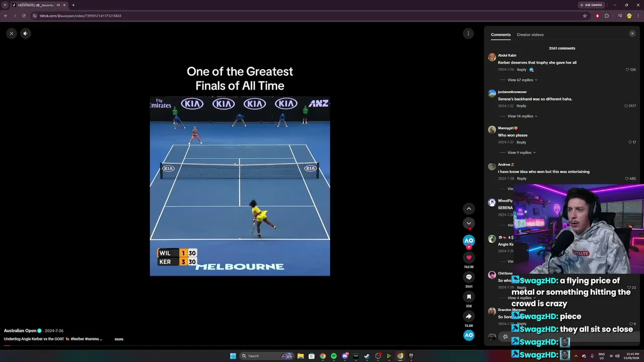Reply to Abdul Kabir's comment
Image resolution: width=644 pixels, height=362 pixels.
point(522,70)
